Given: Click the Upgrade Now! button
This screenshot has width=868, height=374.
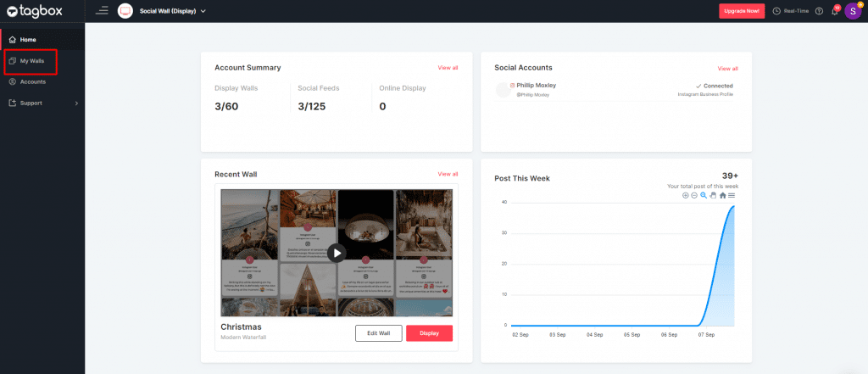Looking at the screenshot, I should pyautogui.click(x=742, y=11).
